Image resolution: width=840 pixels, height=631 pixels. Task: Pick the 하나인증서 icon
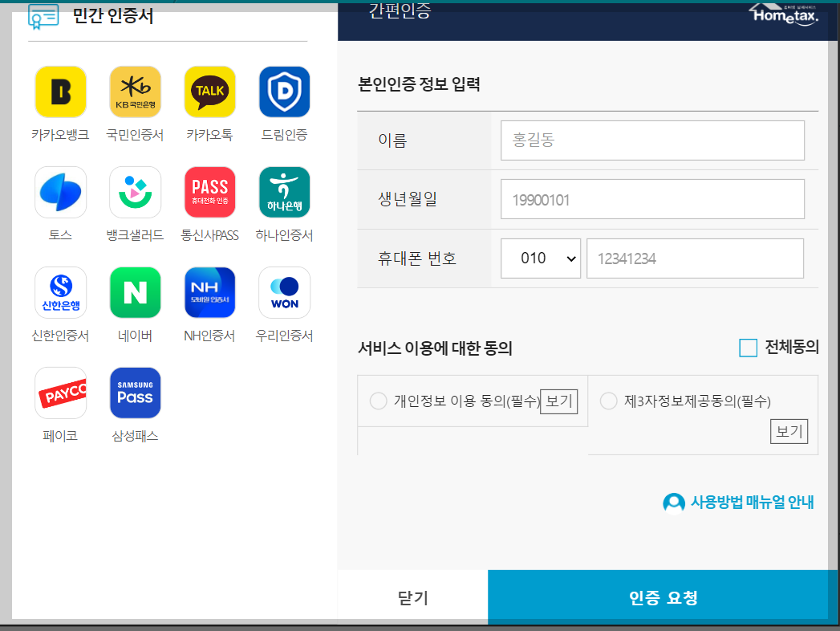pos(285,192)
